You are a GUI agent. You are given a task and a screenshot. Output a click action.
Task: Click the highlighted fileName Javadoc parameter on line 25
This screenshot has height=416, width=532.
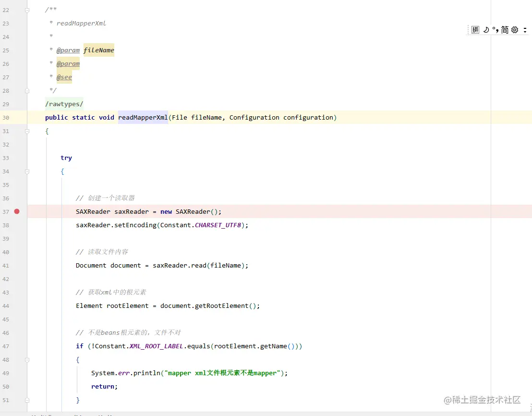pos(99,50)
